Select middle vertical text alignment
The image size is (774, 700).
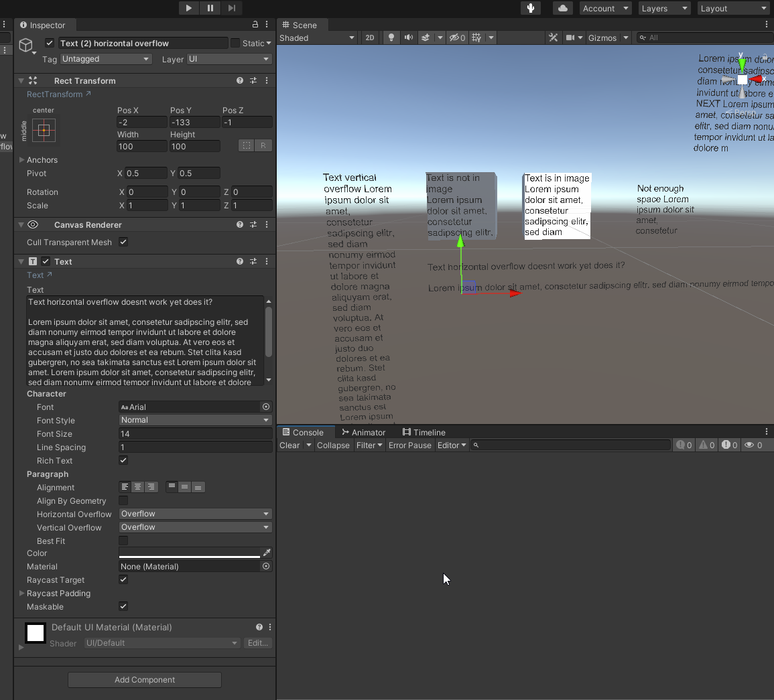[x=184, y=487]
